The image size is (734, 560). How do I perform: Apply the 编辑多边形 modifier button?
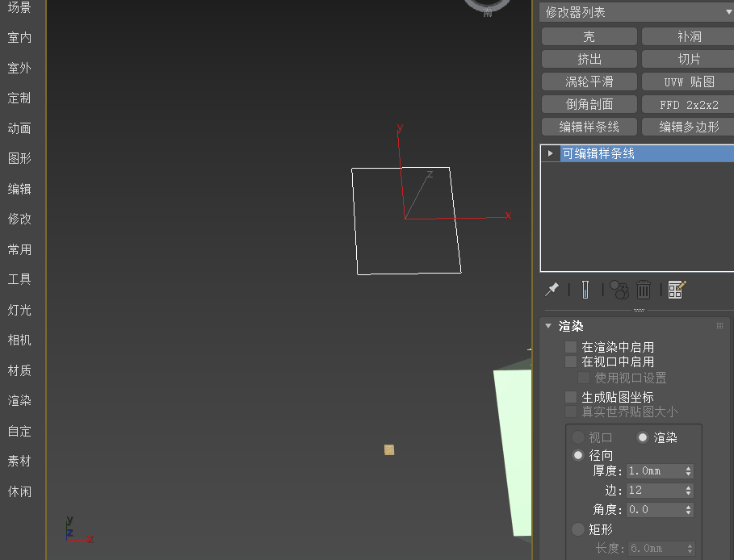pyautogui.click(x=688, y=127)
